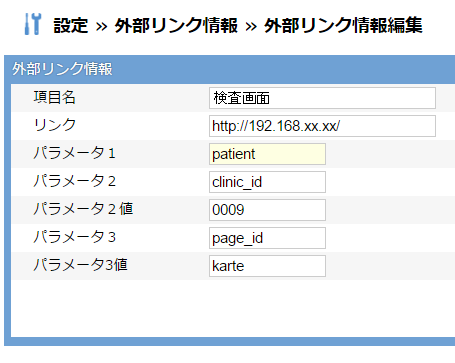The width and height of the screenshot is (455, 363).
Task: Select the 外部リンク情報編集 breadcrumb text
Action: click(343, 26)
